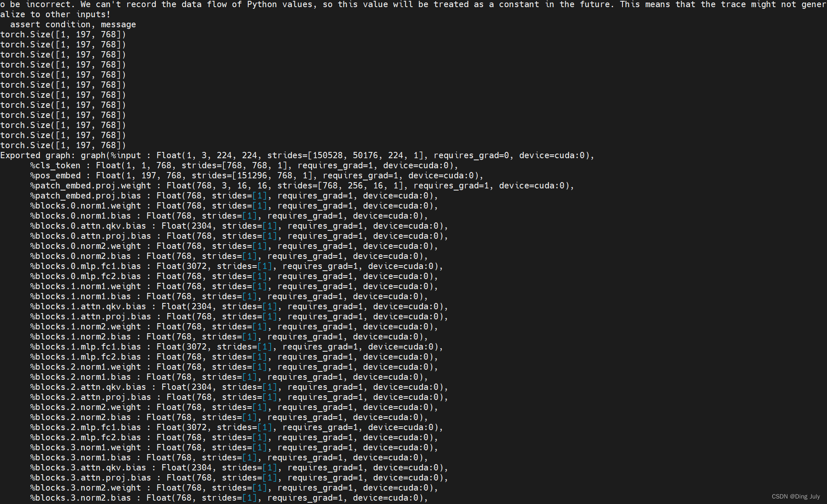Click %blocks.0.mlp.fc1.bias entry

point(85,266)
